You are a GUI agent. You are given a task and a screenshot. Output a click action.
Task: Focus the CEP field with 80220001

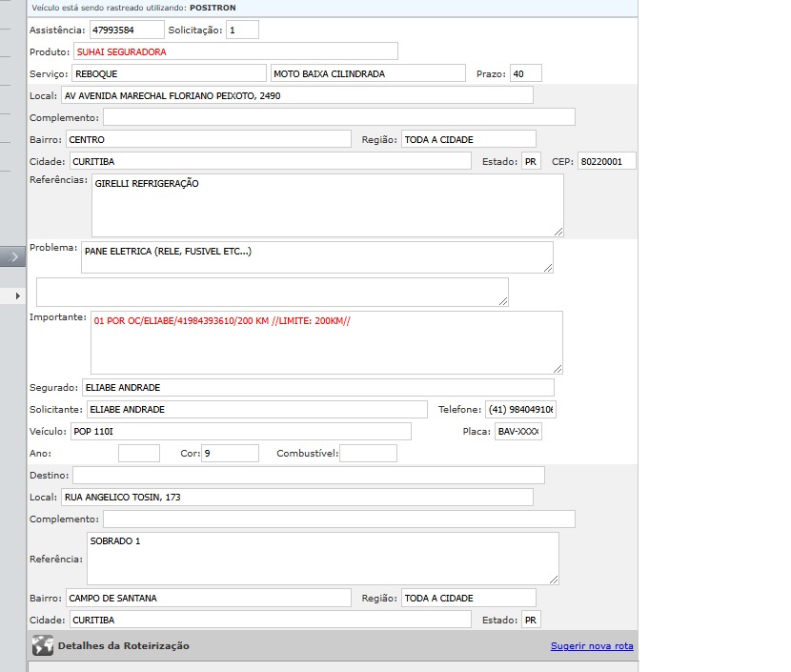tap(606, 162)
